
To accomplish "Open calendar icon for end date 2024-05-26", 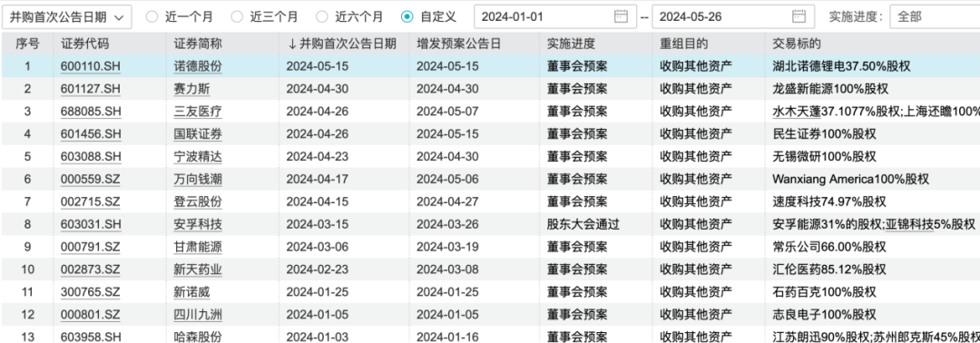I will [x=799, y=17].
